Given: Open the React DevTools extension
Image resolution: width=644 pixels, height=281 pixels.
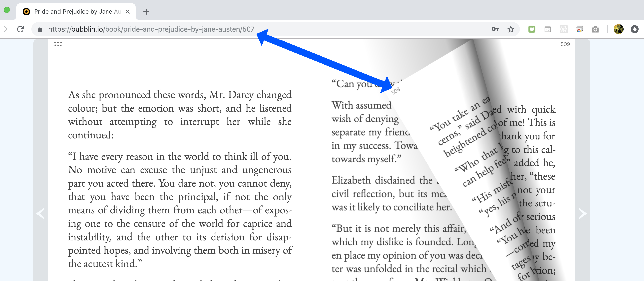Looking at the screenshot, I should coord(563,29).
